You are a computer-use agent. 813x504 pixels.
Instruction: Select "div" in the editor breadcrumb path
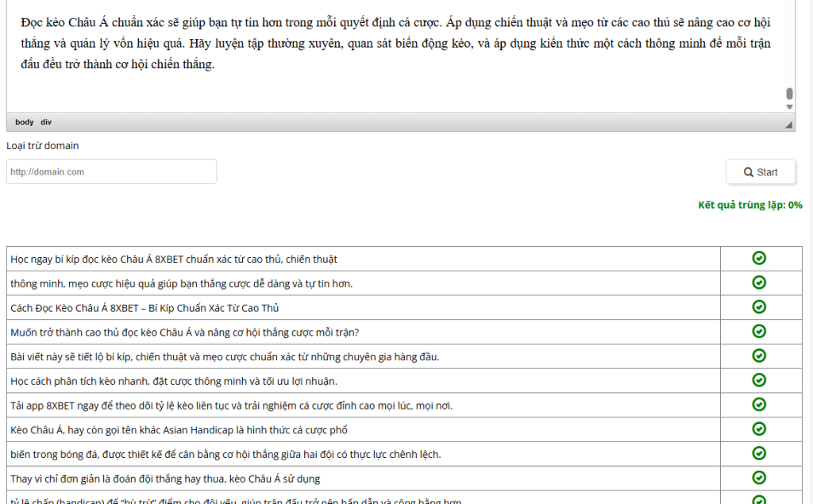point(46,121)
